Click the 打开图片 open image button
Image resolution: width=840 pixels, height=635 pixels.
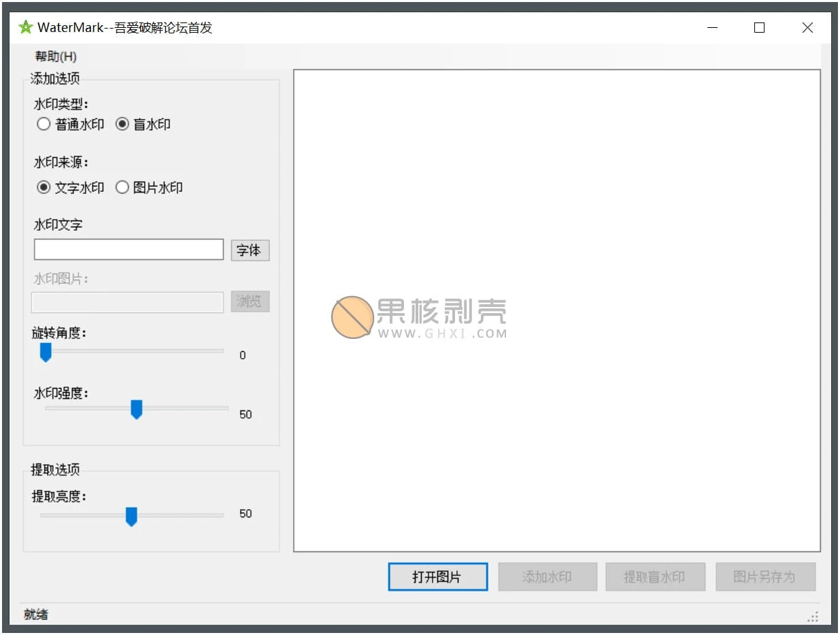[x=437, y=576]
